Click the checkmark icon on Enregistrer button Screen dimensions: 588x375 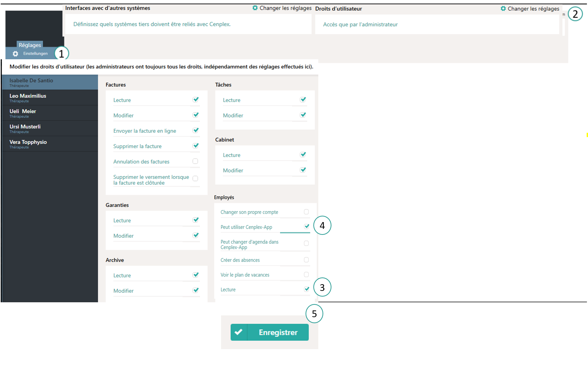238,332
